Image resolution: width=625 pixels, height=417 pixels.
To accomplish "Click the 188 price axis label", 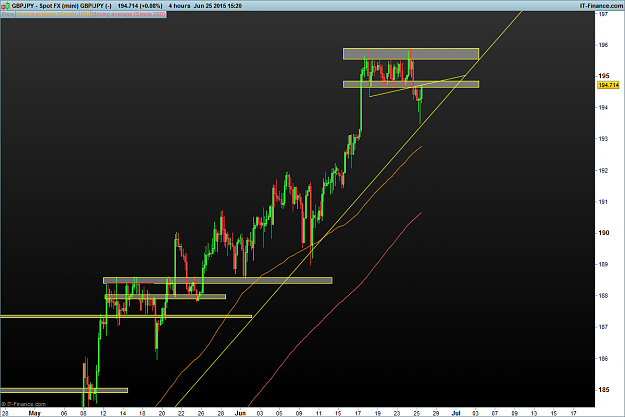I will pos(603,295).
